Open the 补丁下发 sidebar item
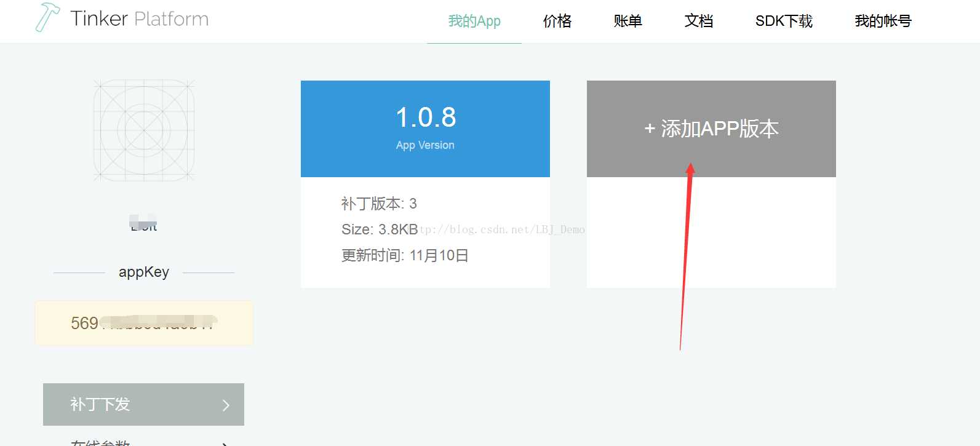Image resolution: width=980 pixels, height=446 pixels. 143,404
